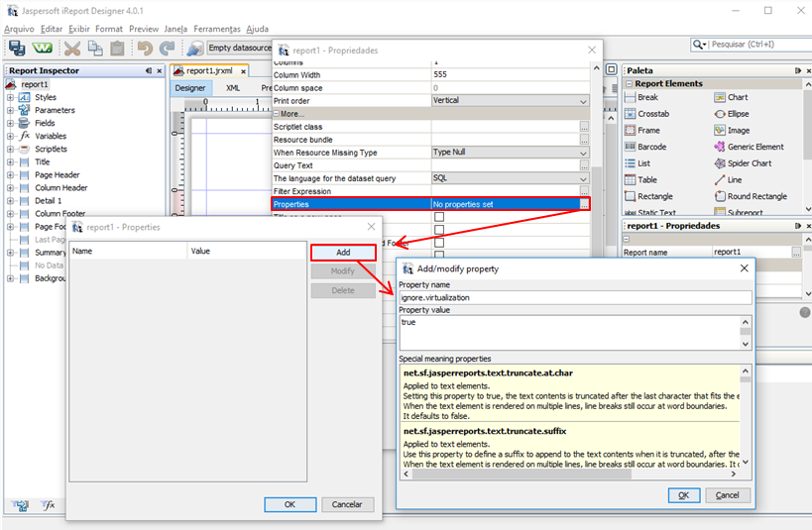Toggle the first checkbox below the Properties row
The width and height of the screenshot is (812, 530).
tap(439, 217)
